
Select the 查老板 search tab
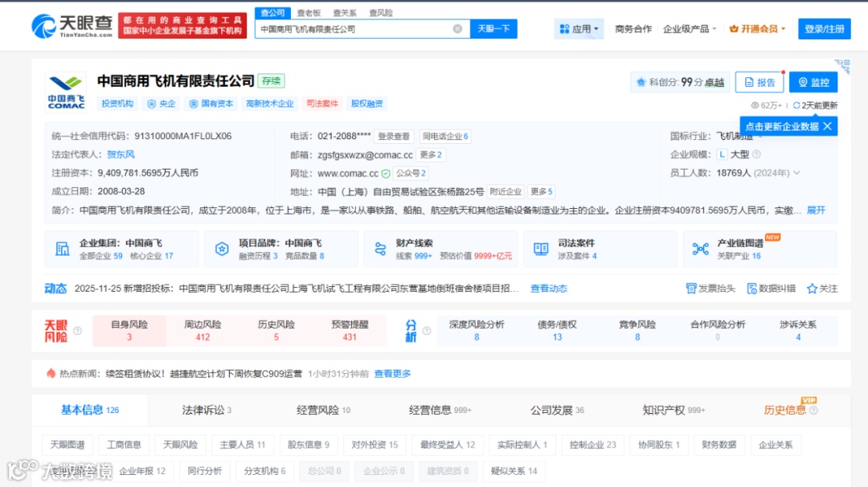(309, 13)
